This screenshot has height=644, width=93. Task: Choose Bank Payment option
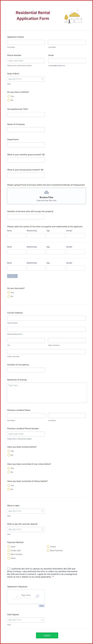(x=48, y=550)
